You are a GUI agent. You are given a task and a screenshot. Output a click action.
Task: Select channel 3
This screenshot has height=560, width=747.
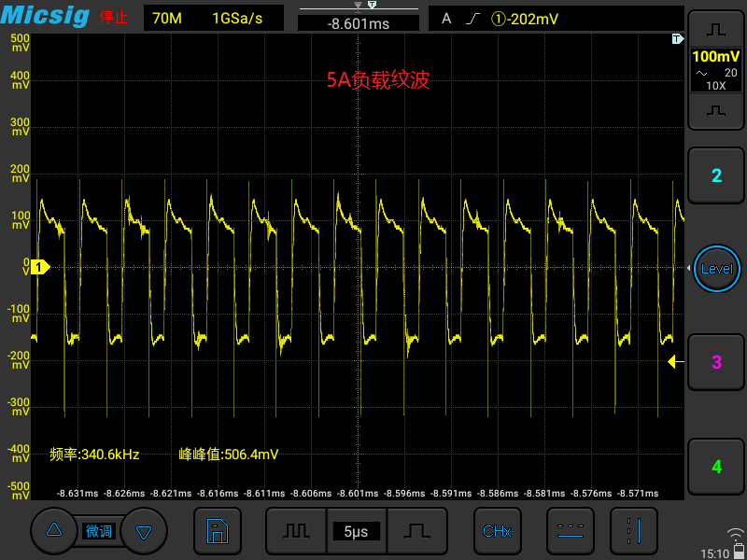point(716,362)
